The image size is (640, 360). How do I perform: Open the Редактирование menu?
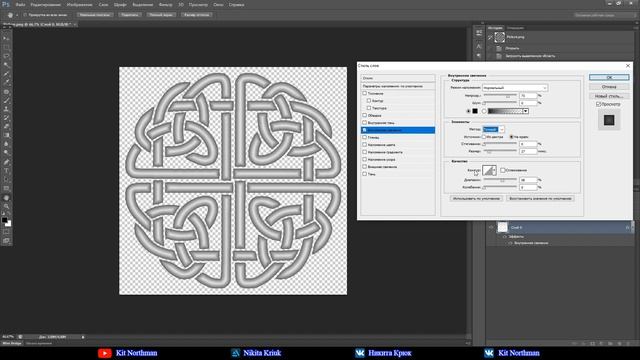click(46, 5)
